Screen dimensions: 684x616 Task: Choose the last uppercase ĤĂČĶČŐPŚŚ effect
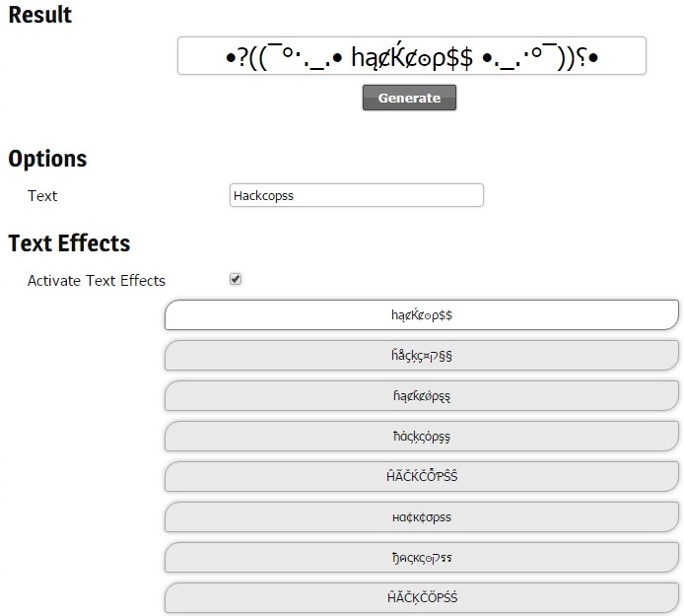[422, 597]
